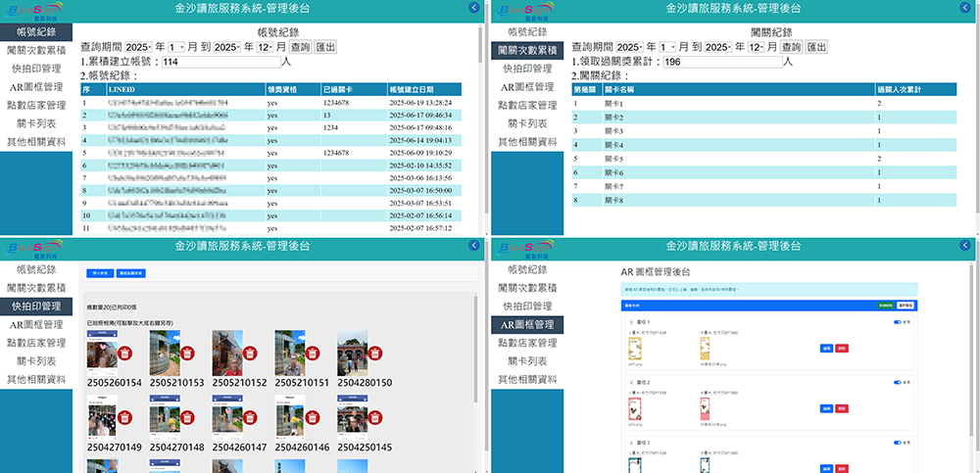Select the highlighted 闖關次數累積 sidebar item
The height and width of the screenshot is (473, 980).
pyautogui.click(x=528, y=50)
